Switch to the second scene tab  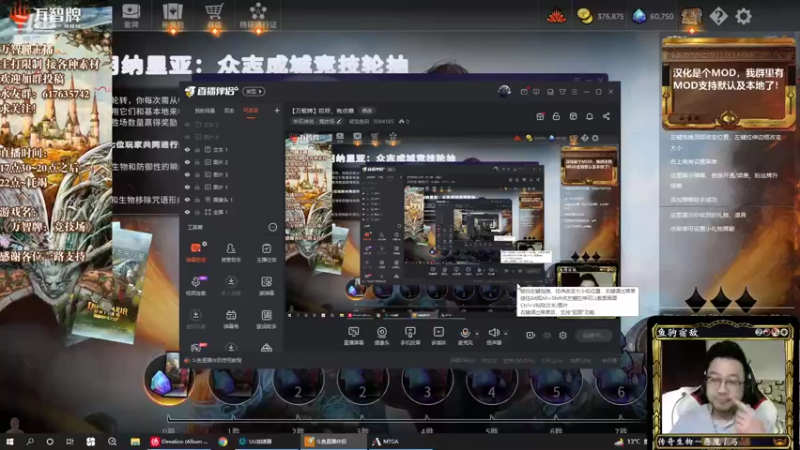(x=229, y=111)
